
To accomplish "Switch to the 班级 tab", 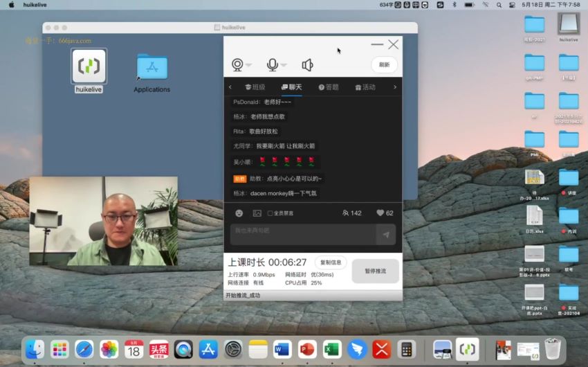I will tap(255, 87).
